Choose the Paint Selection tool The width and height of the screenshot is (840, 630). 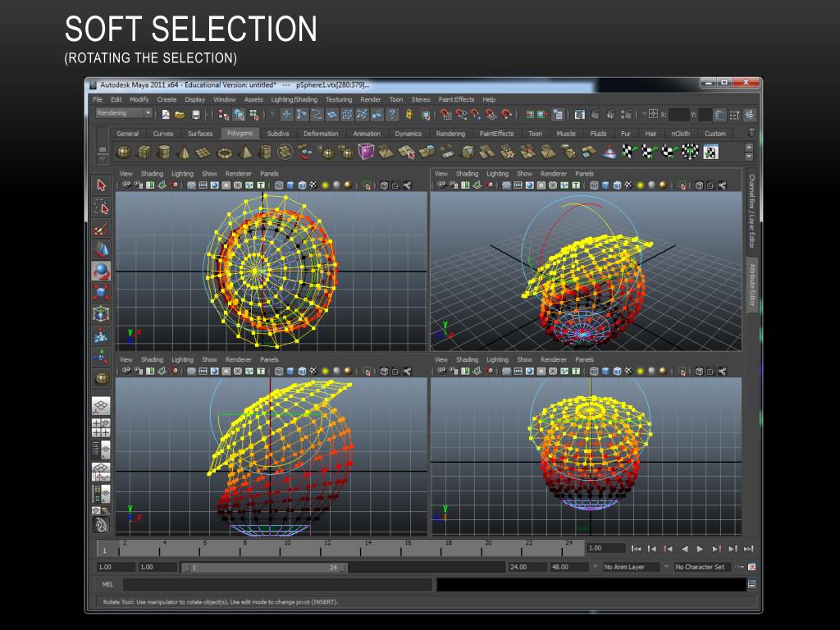tap(101, 229)
